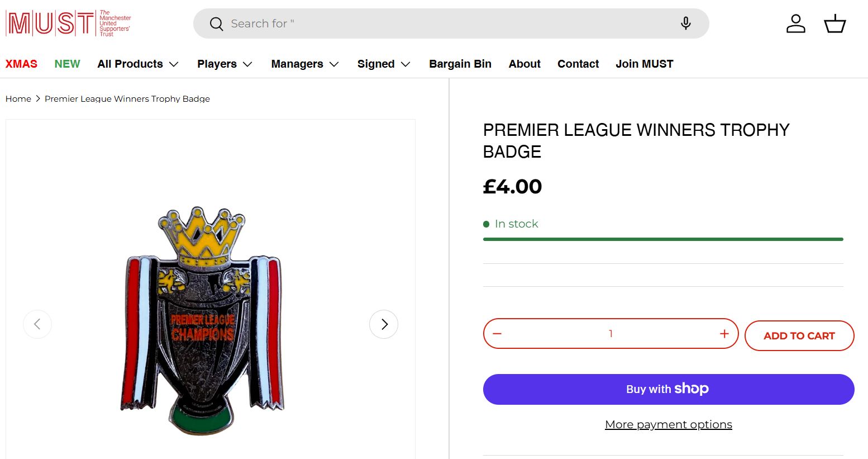Expand the All Products dropdown

138,64
